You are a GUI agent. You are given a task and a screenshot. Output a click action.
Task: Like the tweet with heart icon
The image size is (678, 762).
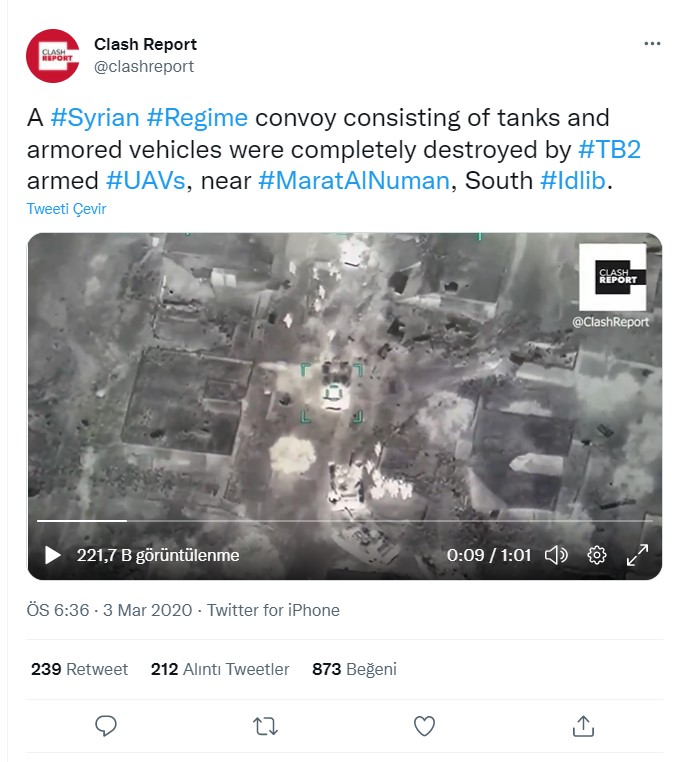(424, 726)
